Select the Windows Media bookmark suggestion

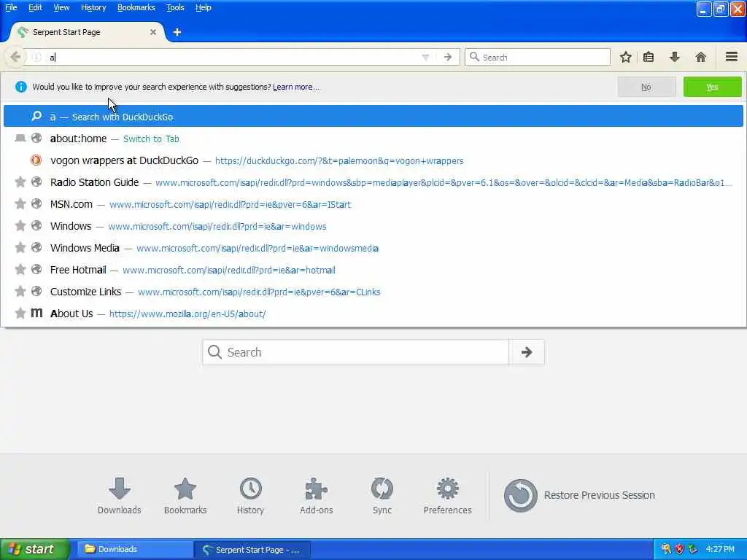pos(373,248)
